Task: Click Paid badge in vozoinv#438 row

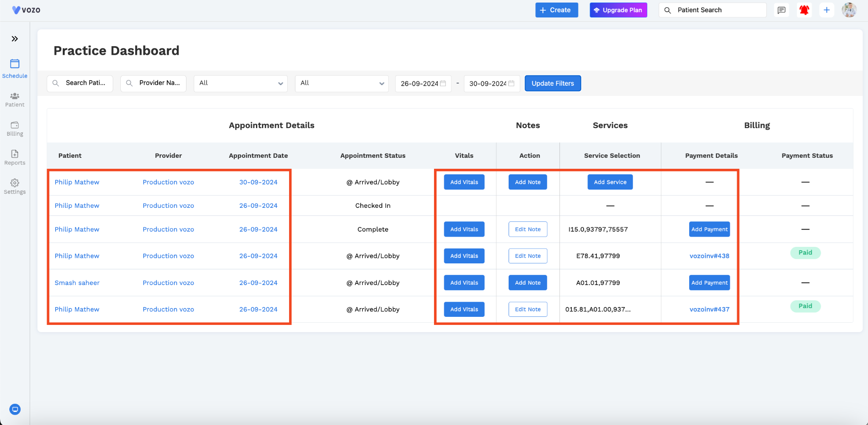Action: (x=805, y=253)
